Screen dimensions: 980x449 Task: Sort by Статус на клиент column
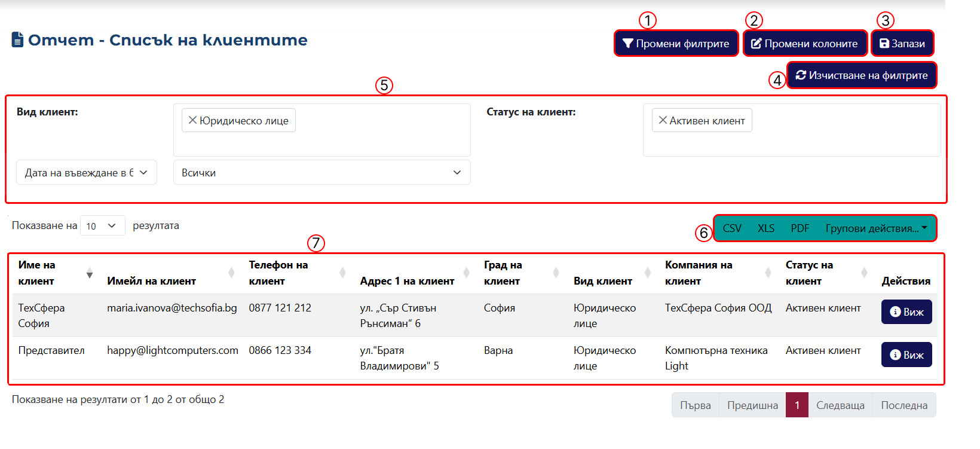[x=828, y=273]
